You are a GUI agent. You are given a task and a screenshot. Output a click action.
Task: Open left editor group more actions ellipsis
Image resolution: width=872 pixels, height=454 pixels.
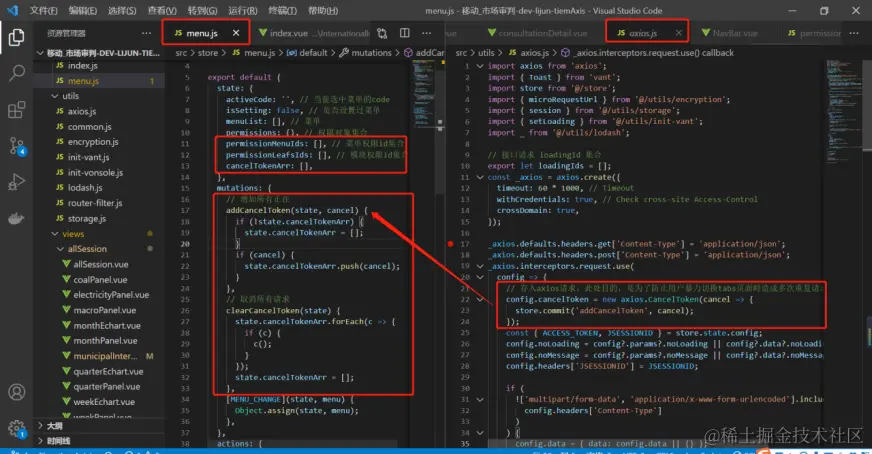tap(427, 33)
